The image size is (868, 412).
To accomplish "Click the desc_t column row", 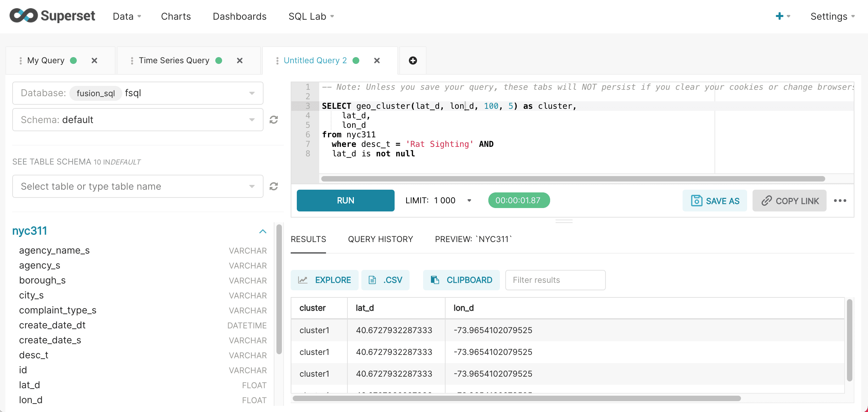I will (143, 355).
